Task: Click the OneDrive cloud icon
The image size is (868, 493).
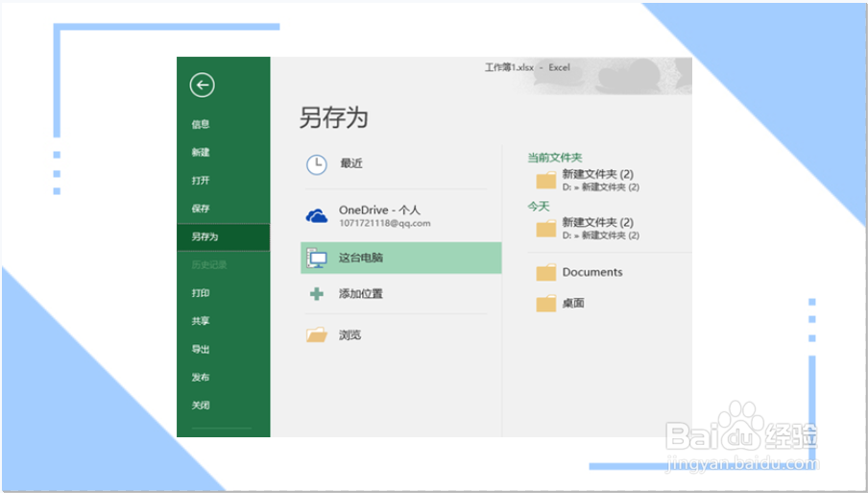Action: point(317,216)
